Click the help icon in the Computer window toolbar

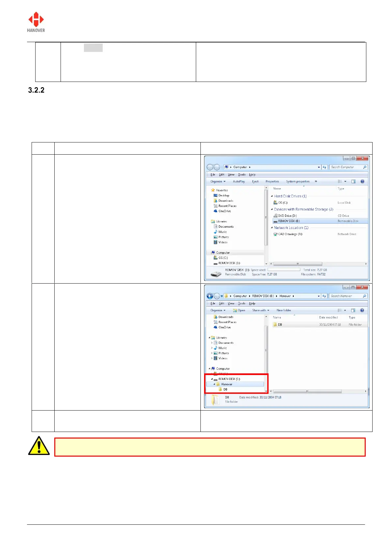(362, 182)
